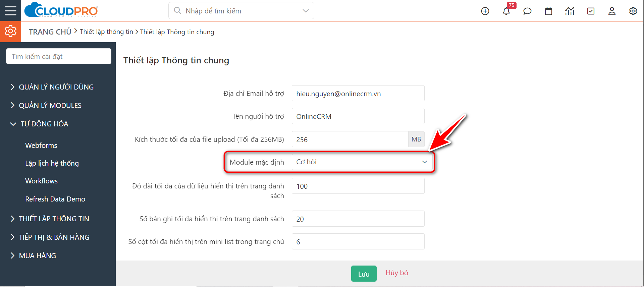Click Thiết lập Thông tin chung breadcrumb

(x=177, y=32)
